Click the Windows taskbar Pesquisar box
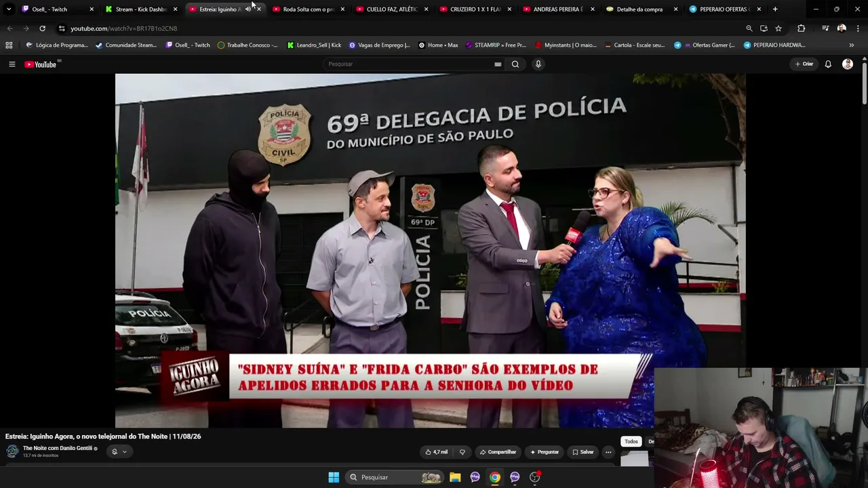Viewport: 868px width, 488px height. pos(395,477)
